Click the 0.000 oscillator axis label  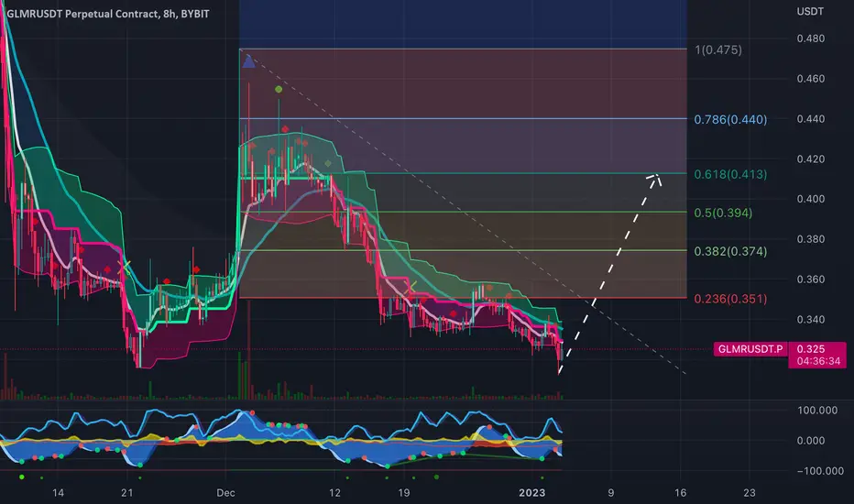click(x=810, y=441)
